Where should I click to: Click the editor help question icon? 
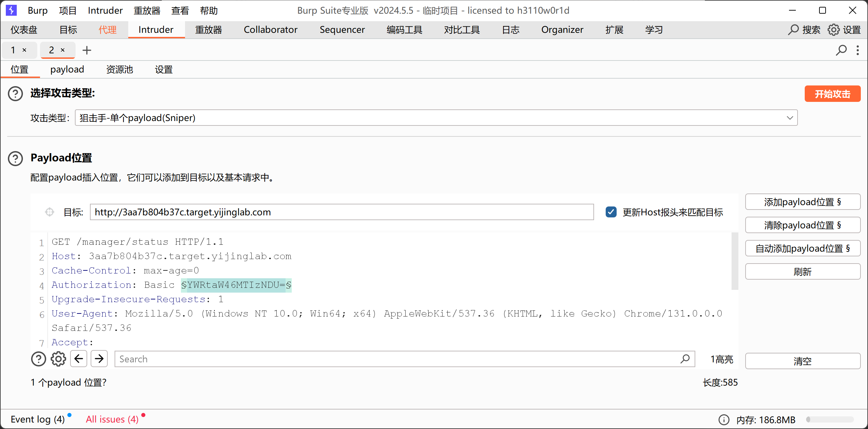[x=39, y=359]
